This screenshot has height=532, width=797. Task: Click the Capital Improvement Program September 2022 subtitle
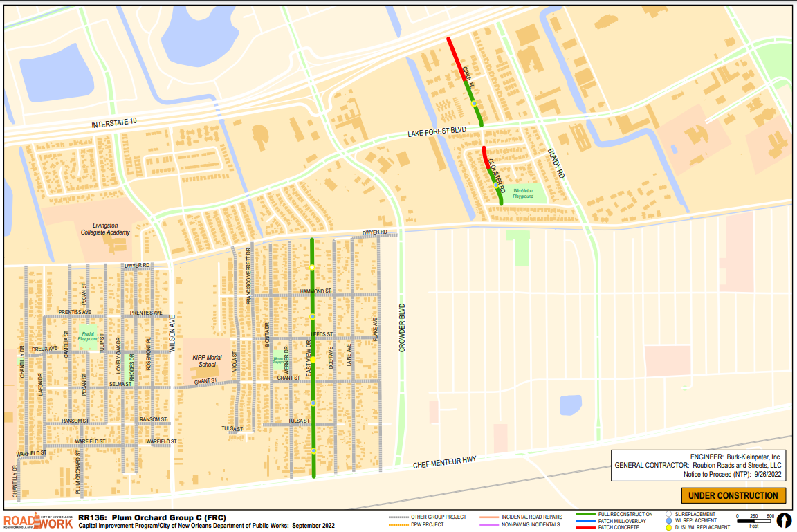206,525
